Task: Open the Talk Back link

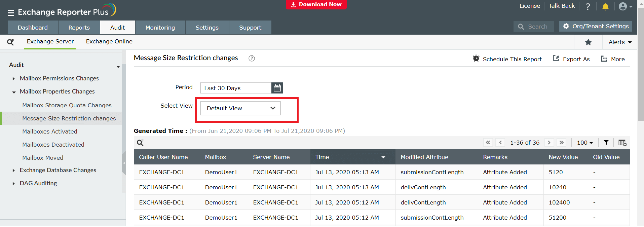Action: [x=562, y=6]
